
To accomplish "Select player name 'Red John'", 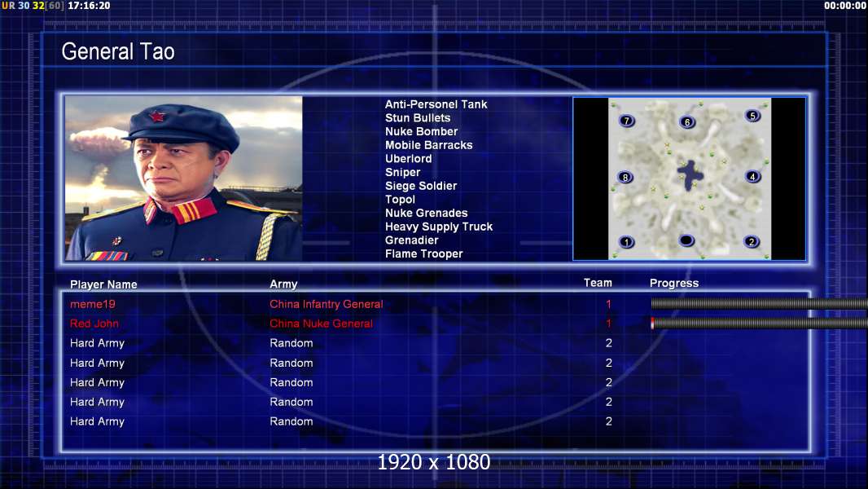I will [94, 324].
